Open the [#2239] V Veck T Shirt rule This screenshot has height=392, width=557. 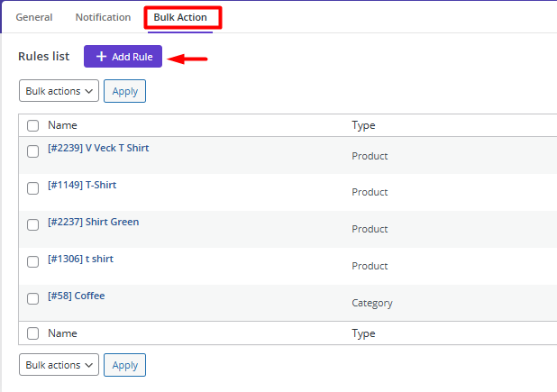tap(98, 149)
